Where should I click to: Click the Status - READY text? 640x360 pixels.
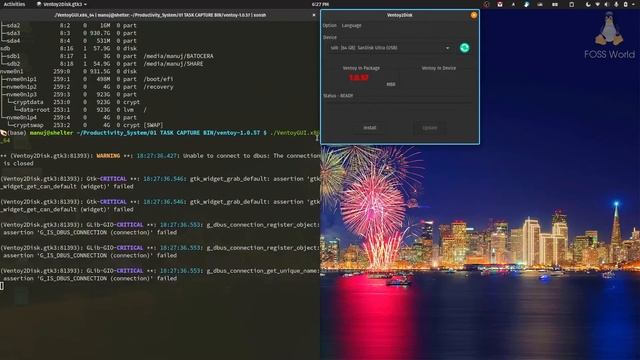tap(338, 96)
